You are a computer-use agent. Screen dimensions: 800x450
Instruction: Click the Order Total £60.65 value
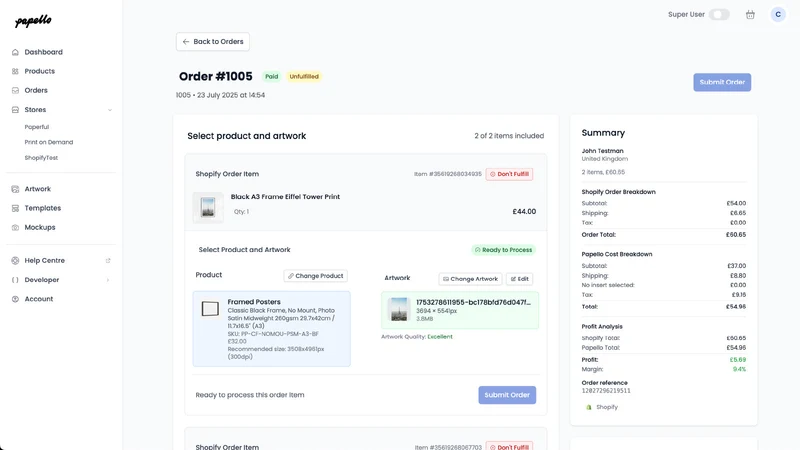coord(736,235)
